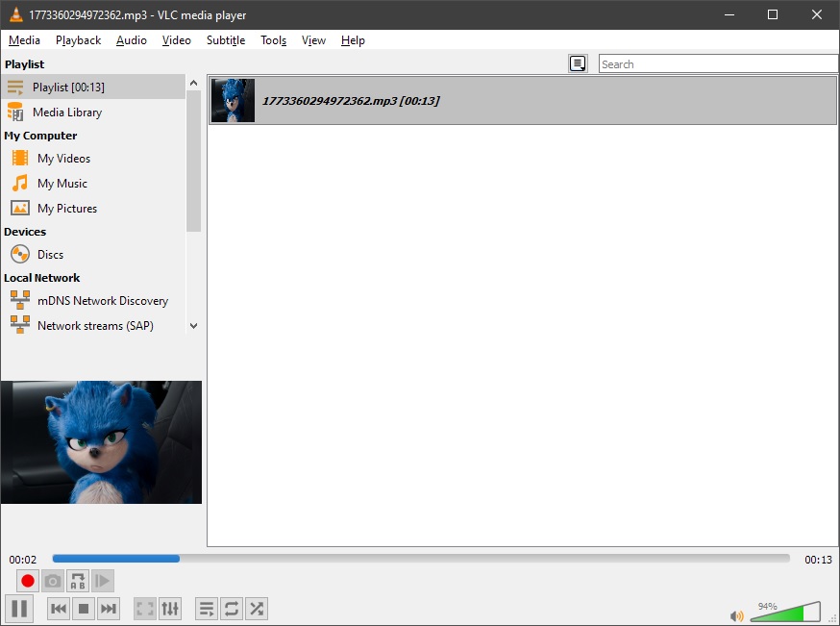Mute audio using the speaker icon
This screenshot has width=840, height=626.
tap(737, 615)
